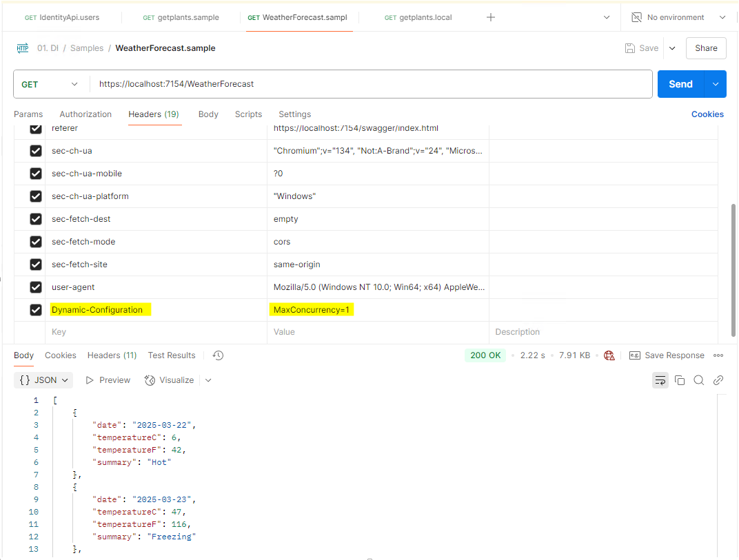Open the JSON format dropdown
Screen dimensions: 739x560
point(45,380)
